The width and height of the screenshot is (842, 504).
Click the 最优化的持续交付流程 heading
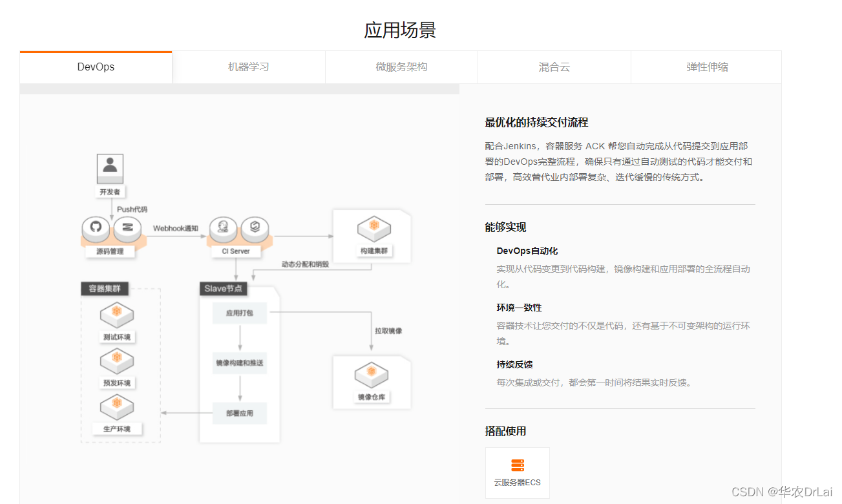pos(536,123)
